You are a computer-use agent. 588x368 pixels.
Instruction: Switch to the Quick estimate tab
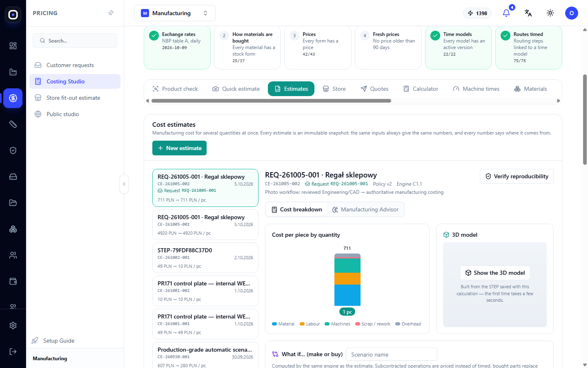pyautogui.click(x=236, y=89)
